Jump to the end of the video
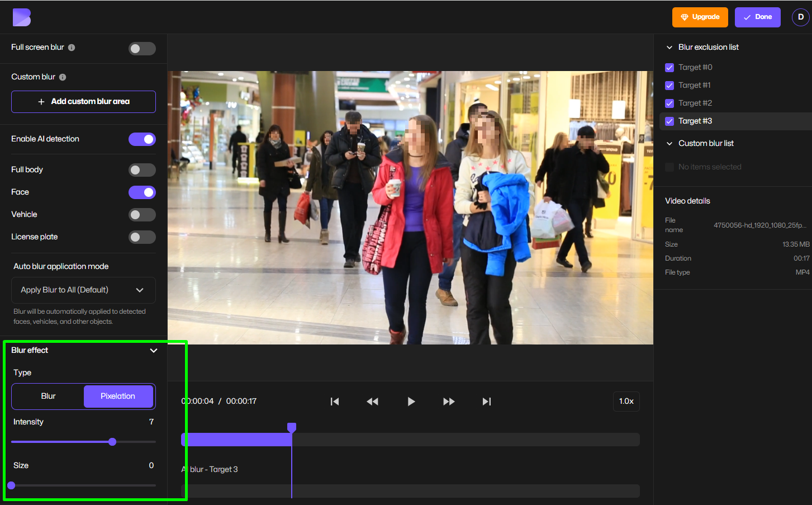 pos(486,401)
